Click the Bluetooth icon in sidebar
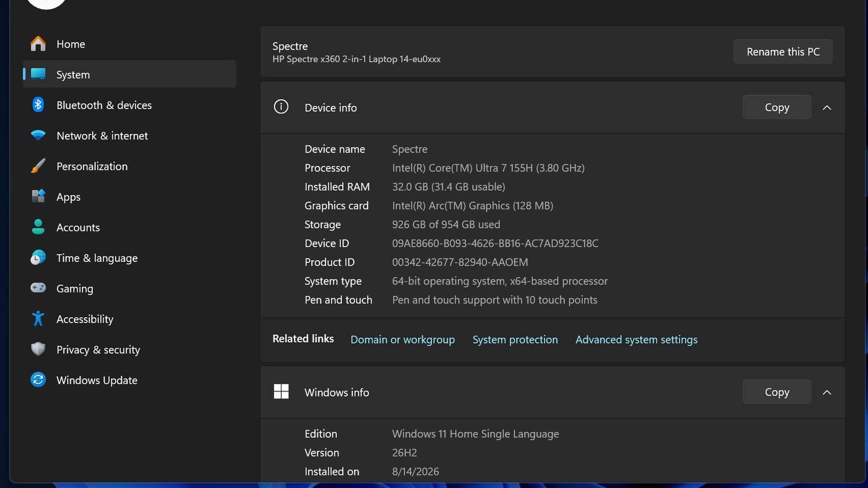Image resolution: width=868 pixels, height=488 pixels. (x=38, y=105)
